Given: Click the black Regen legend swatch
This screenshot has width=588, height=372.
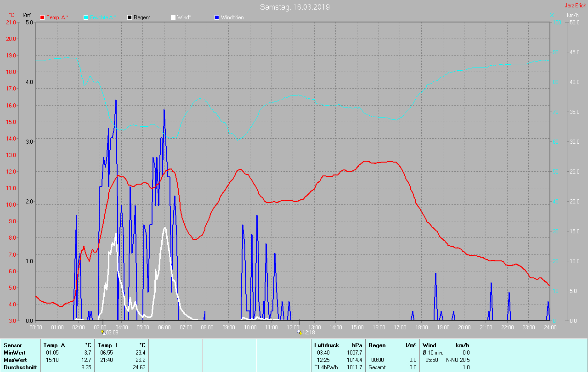Looking at the screenshot, I should tap(130, 17).
